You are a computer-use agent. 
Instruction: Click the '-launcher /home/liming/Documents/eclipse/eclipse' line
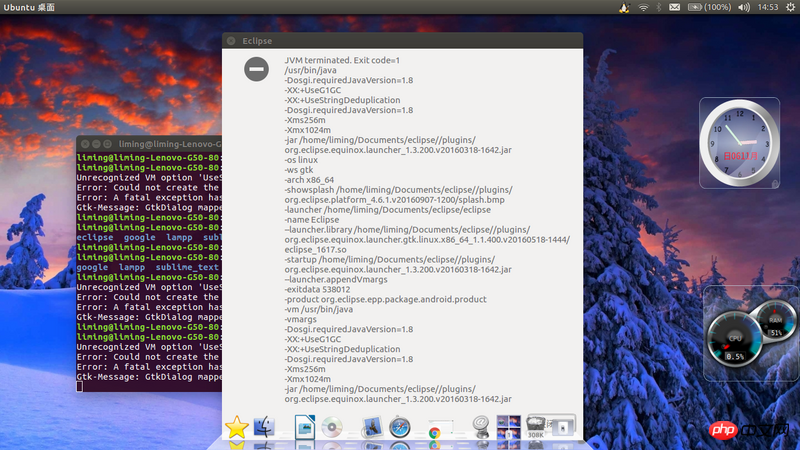(388, 210)
